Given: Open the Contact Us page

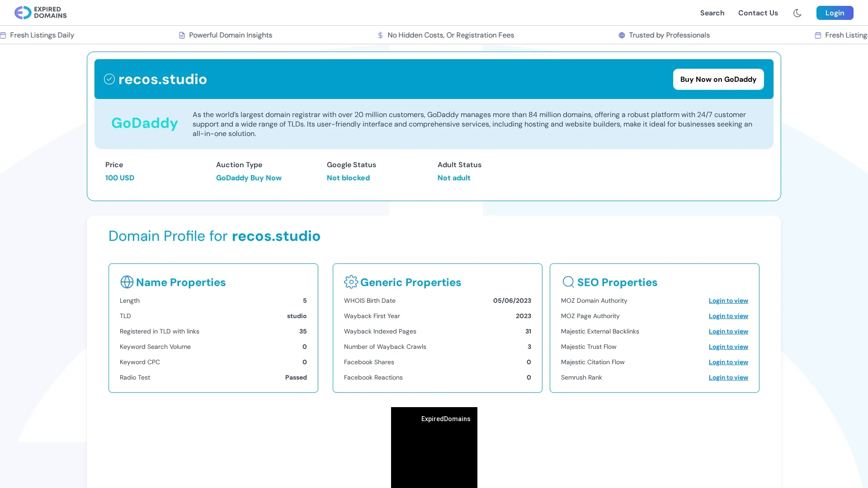Looking at the screenshot, I should [x=758, y=13].
